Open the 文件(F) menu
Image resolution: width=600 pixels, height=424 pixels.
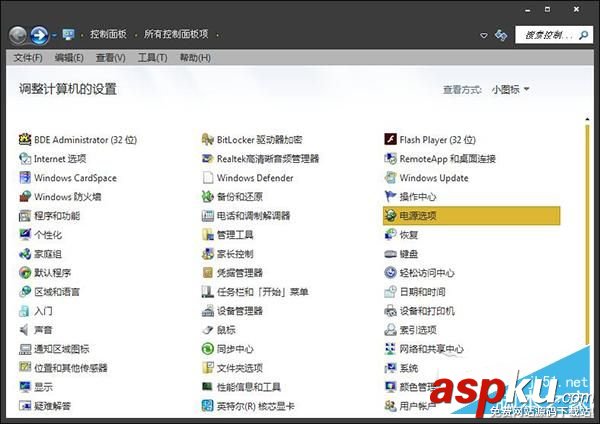pyautogui.click(x=28, y=58)
